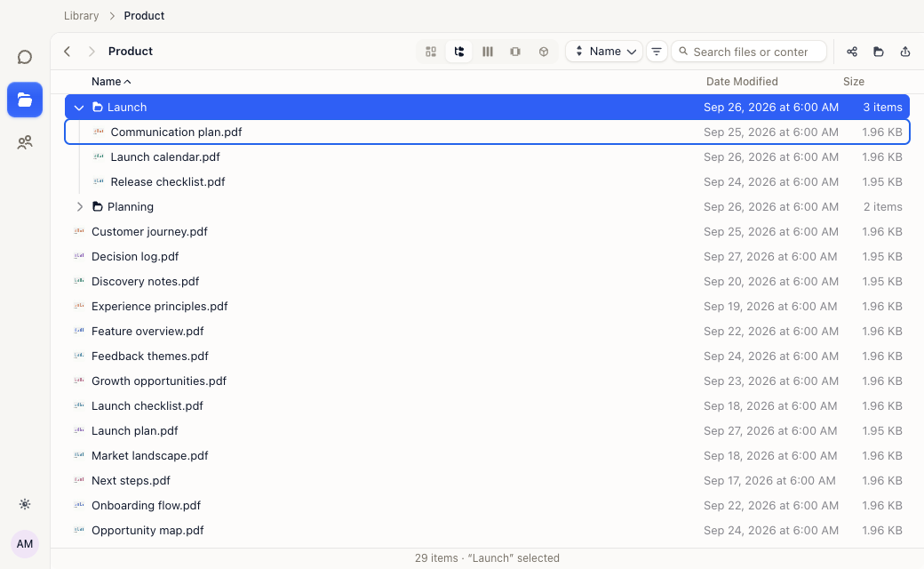This screenshot has height=569, width=924.
Task: Open the filter options button
Action: coord(657,52)
